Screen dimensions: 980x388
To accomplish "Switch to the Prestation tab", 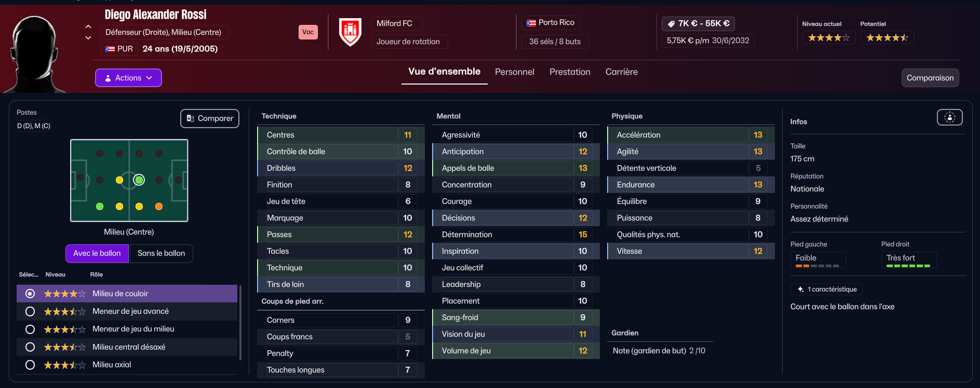I will pos(570,72).
